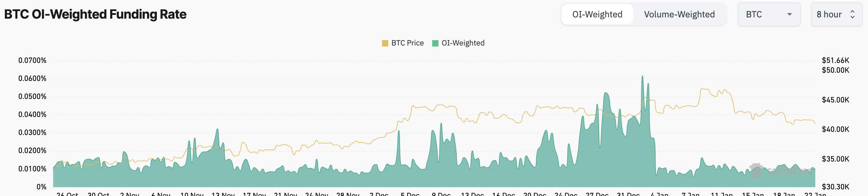Switch to the Volume-Weighted tab

tap(679, 15)
